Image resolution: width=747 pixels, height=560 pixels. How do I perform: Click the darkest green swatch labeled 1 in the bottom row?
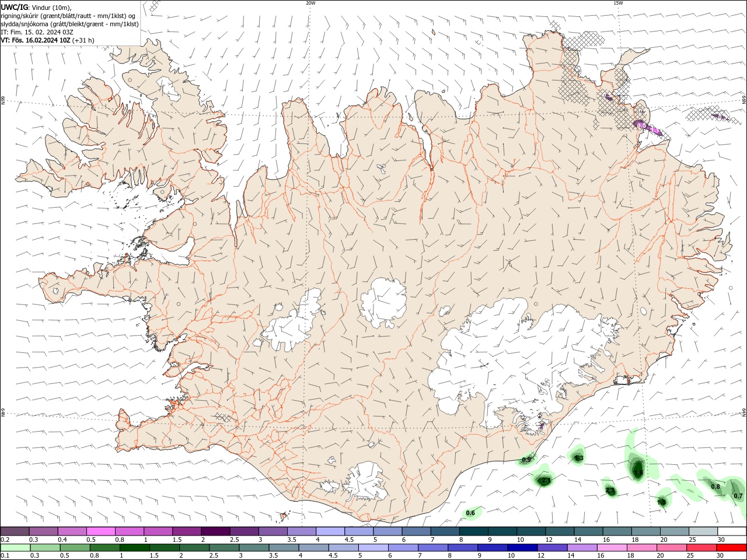[135, 548]
